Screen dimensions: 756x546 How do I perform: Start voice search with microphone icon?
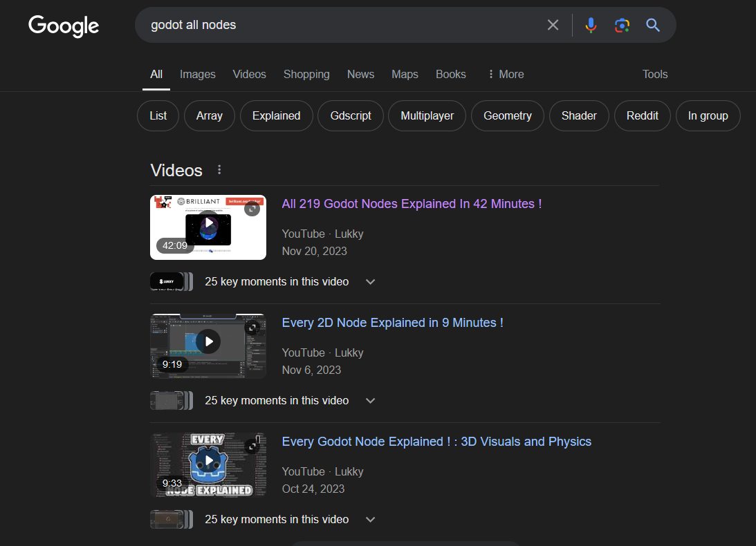click(x=591, y=26)
